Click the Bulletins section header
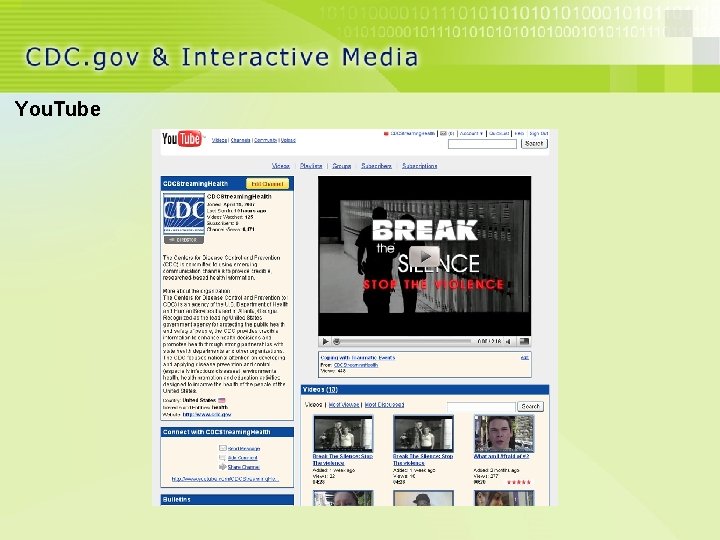The image size is (720, 540). pos(227,500)
